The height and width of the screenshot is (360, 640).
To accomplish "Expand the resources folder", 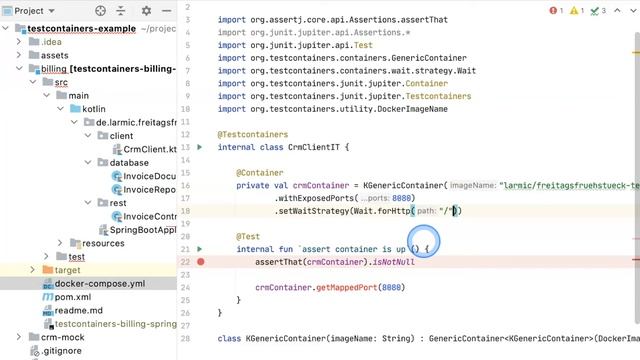I will [x=60, y=243].
